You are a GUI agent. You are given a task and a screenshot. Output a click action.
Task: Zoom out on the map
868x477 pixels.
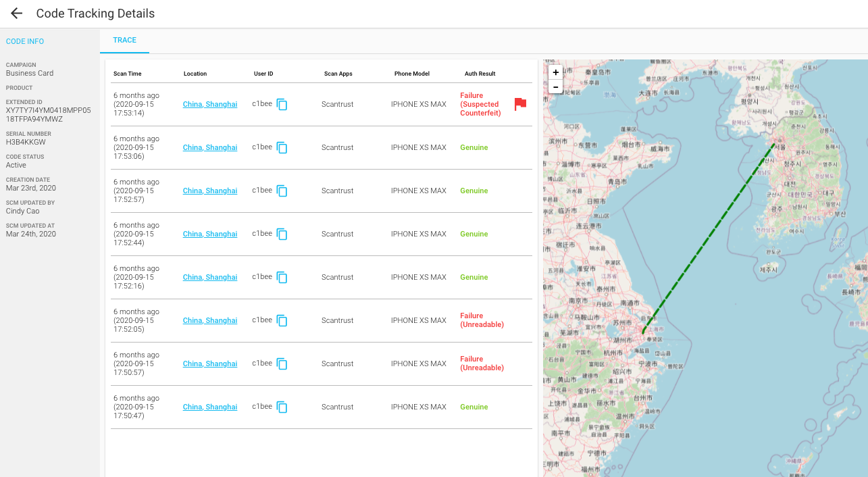(555, 86)
